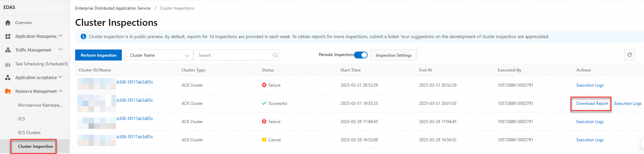Click the Traffic Management icon

[8, 50]
